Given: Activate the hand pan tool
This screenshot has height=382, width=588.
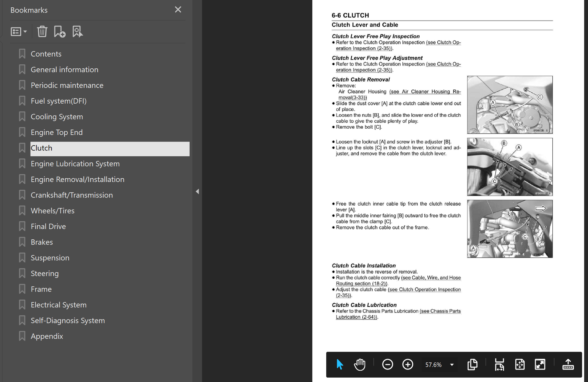Looking at the screenshot, I should click(x=360, y=364).
